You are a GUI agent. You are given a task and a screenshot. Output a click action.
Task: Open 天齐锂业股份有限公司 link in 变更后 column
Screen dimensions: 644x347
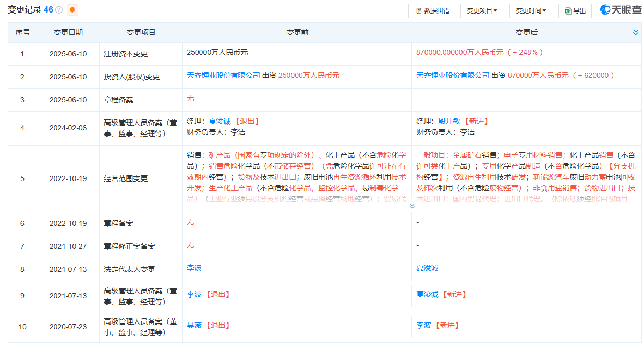tap(453, 75)
